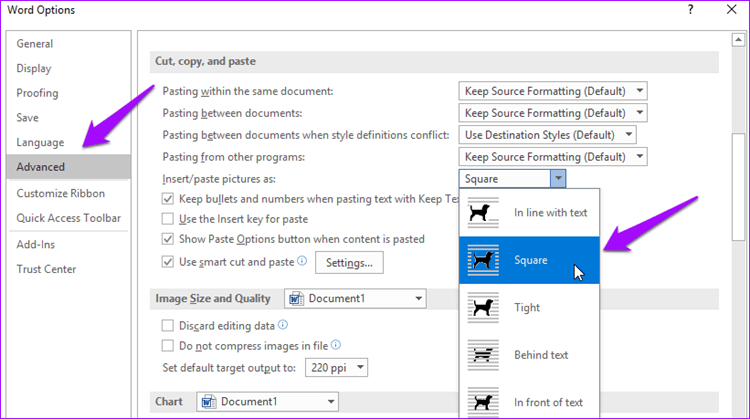Click the In line with text dog icon
The image size is (750, 419).
click(x=483, y=213)
